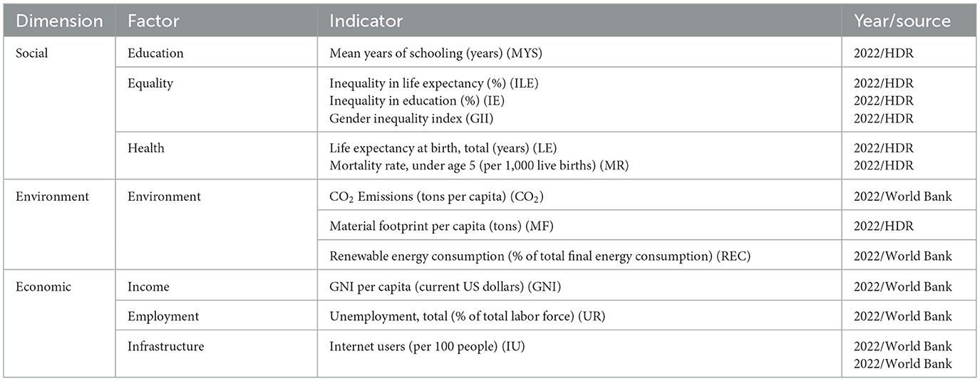The image size is (980, 381).
Task: Select the Employment factor cell
Action: coord(163,316)
